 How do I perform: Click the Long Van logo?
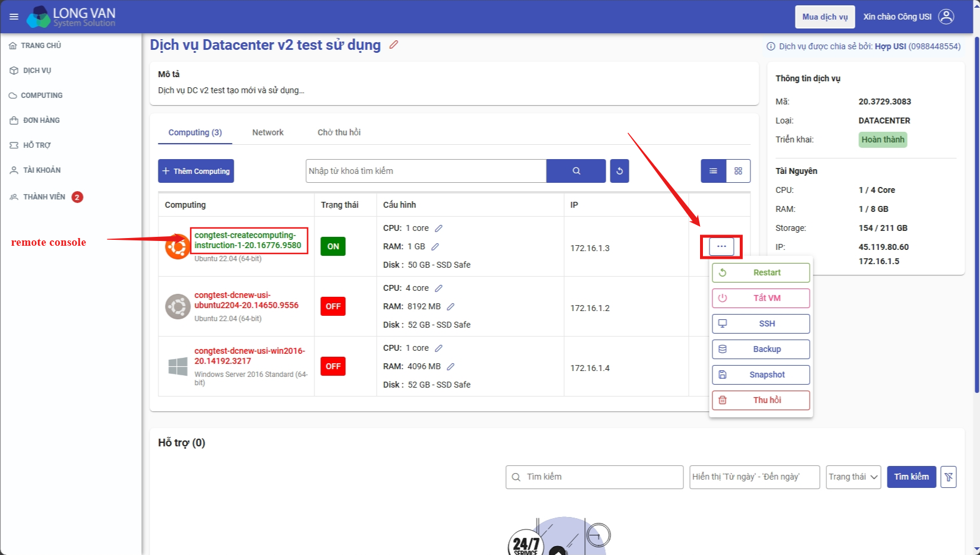point(71,17)
